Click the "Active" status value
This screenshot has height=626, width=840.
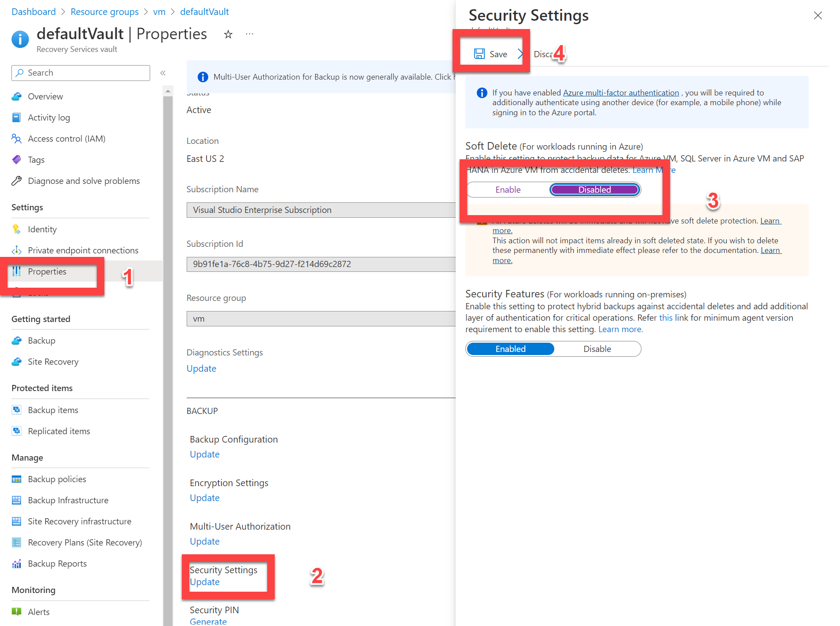pyautogui.click(x=199, y=110)
